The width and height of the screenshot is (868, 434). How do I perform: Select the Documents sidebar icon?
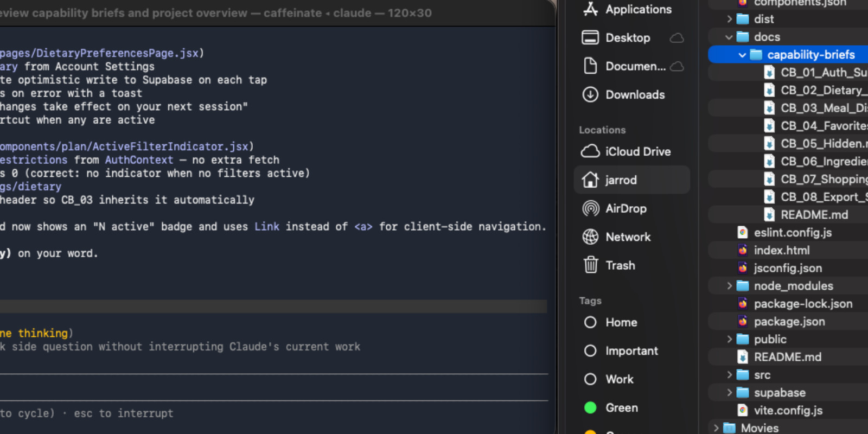(x=590, y=66)
